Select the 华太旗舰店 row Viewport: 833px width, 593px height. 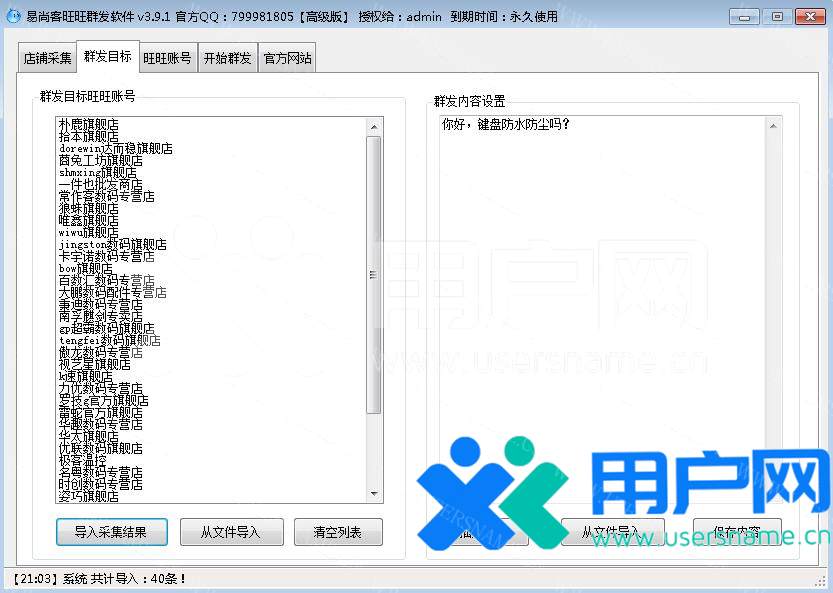point(89,436)
